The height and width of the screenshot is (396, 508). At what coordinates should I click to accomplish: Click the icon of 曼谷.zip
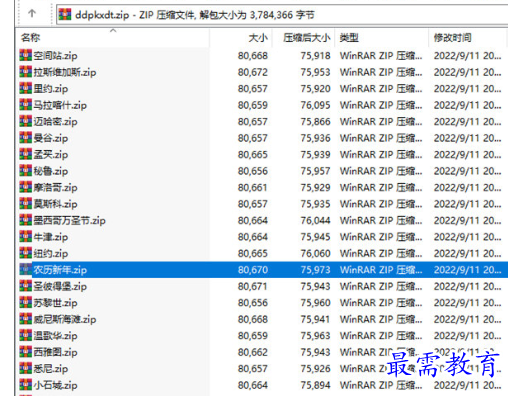26,137
